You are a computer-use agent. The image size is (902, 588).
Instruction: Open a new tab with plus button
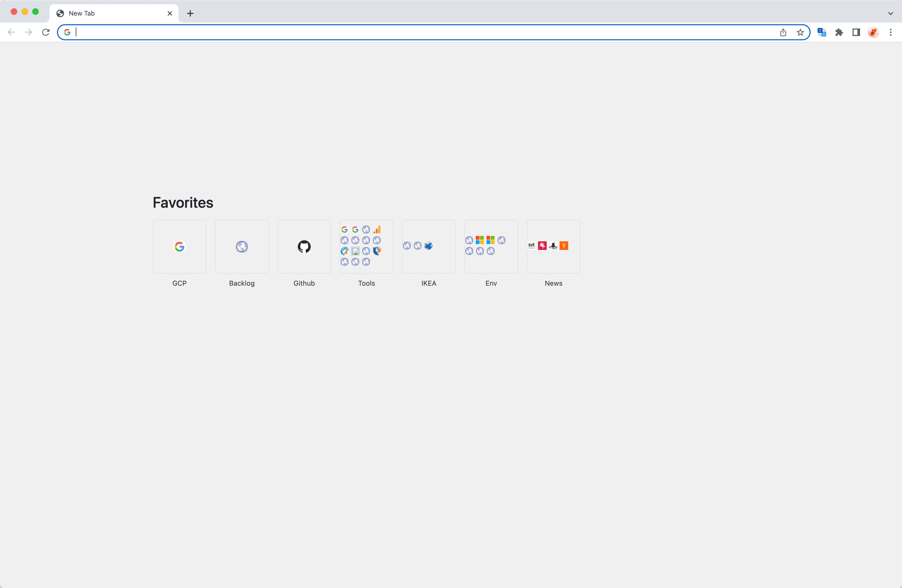coord(190,13)
